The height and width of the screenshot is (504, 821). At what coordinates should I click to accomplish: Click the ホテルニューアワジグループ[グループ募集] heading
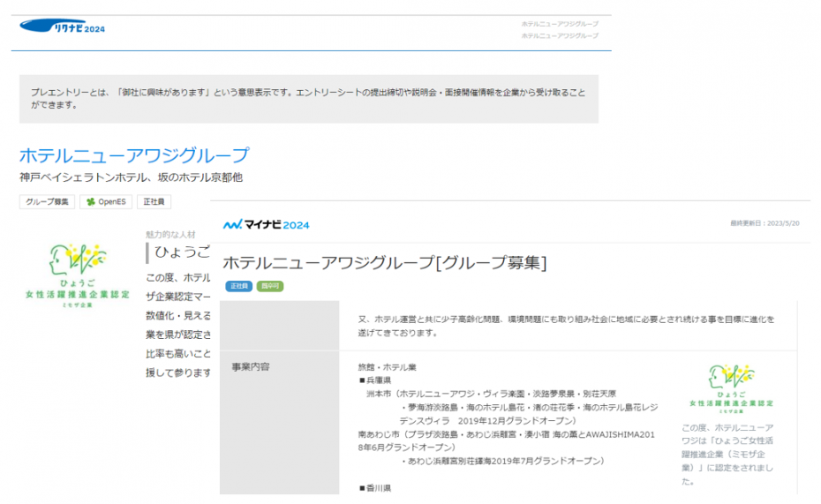click(384, 262)
